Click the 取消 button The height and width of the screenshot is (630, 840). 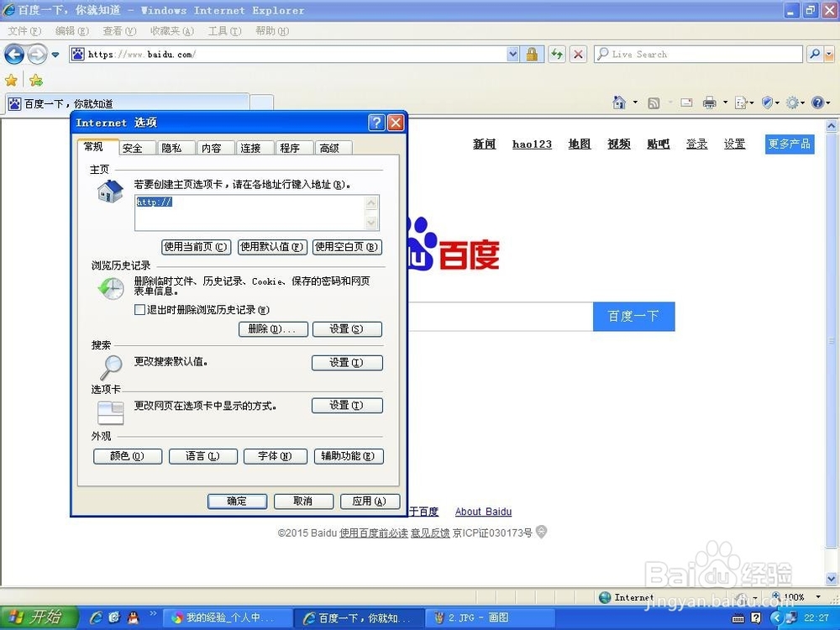click(x=303, y=501)
